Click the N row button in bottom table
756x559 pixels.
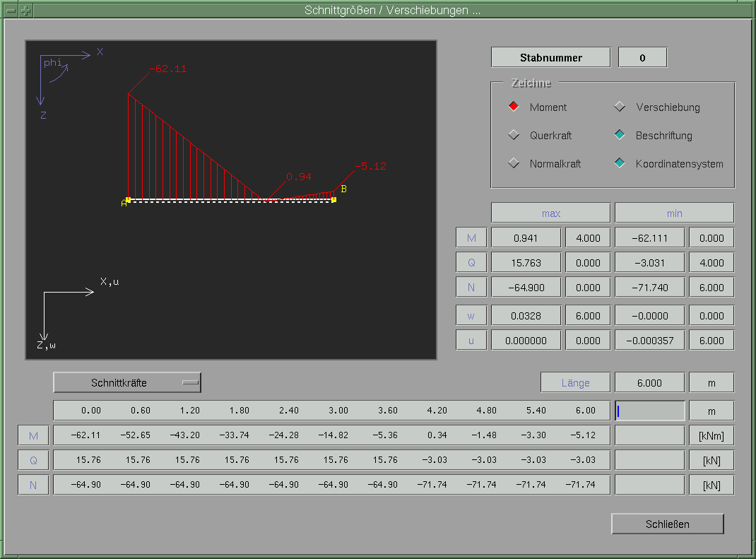33,486
